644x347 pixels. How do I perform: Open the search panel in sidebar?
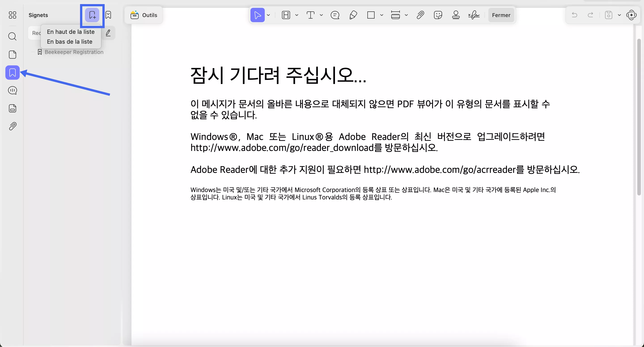coord(12,36)
